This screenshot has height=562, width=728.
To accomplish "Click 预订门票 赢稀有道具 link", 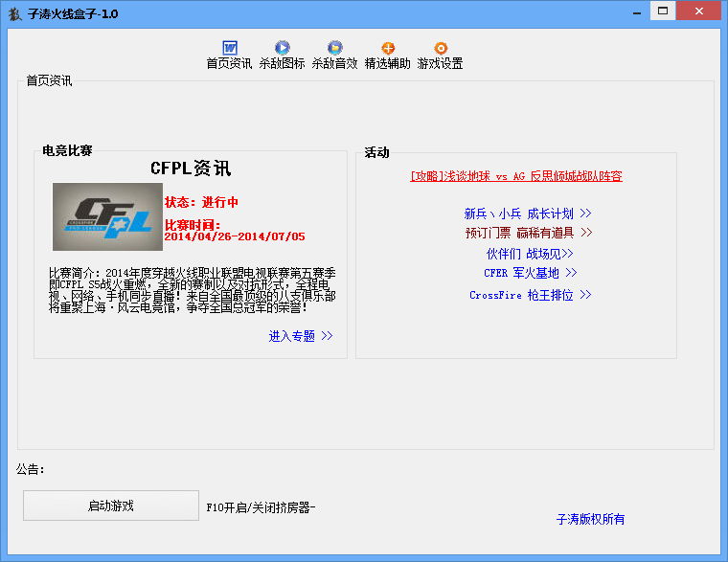I will [x=529, y=233].
